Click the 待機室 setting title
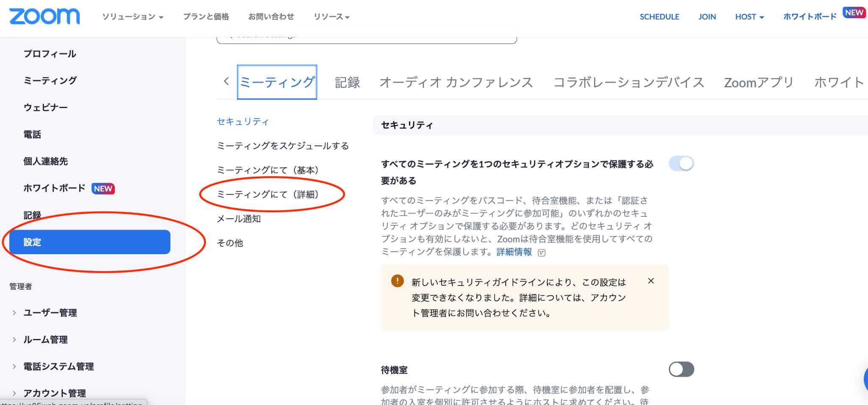868x405 pixels. click(394, 370)
